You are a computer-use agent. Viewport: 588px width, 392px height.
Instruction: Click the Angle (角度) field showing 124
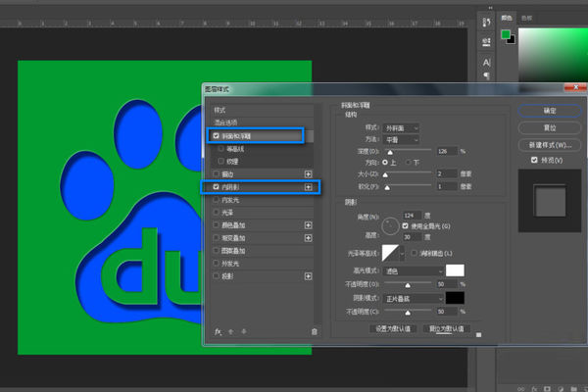412,216
